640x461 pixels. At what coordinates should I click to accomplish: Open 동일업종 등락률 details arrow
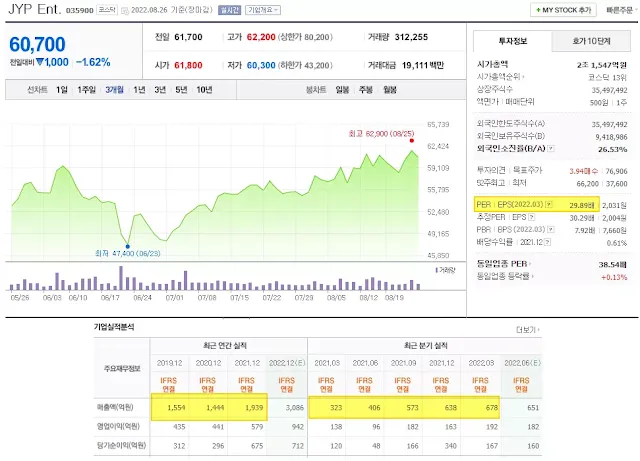(532, 276)
